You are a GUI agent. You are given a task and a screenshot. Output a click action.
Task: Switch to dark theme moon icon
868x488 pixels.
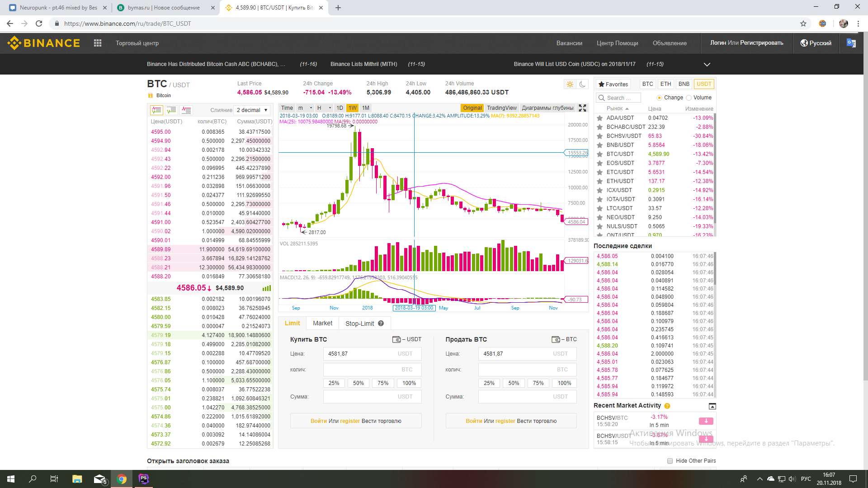pos(583,84)
